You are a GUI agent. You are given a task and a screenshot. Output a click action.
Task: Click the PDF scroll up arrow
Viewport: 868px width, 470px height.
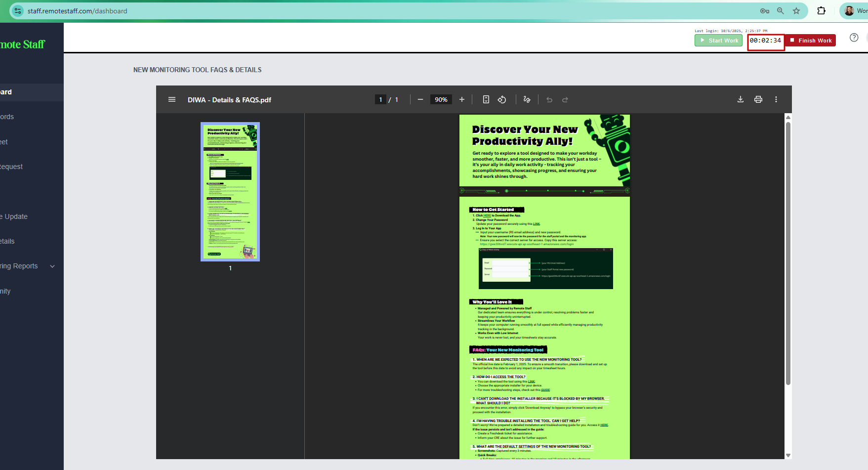pyautogui.click(x=788, y=117)
